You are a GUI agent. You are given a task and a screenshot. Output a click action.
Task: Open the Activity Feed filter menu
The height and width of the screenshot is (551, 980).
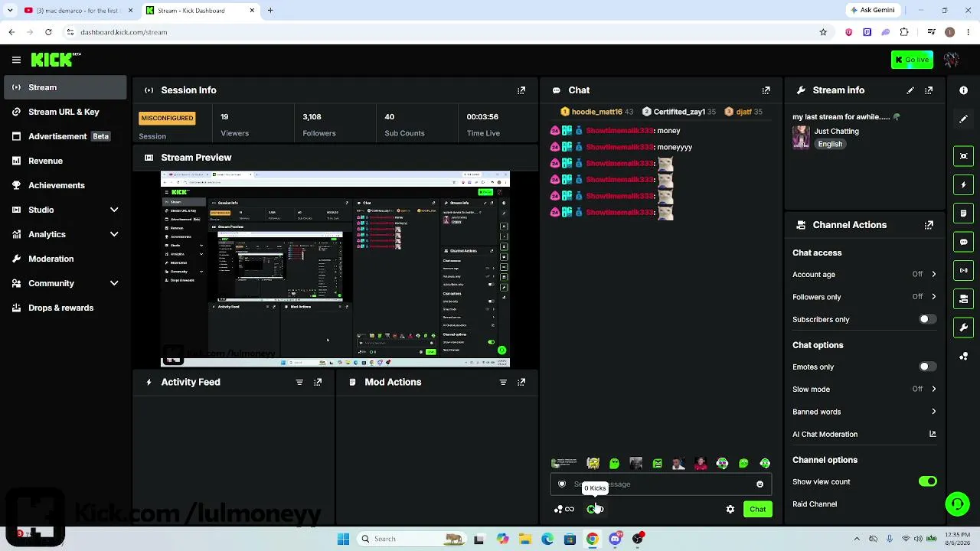coord(299,382)
